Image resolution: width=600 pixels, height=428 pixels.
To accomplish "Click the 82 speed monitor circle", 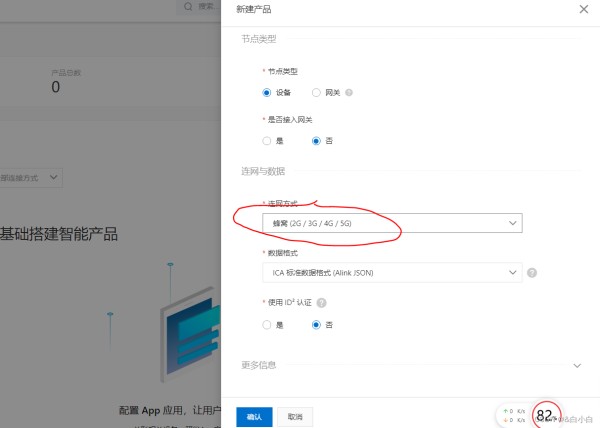I will [546, 414].
